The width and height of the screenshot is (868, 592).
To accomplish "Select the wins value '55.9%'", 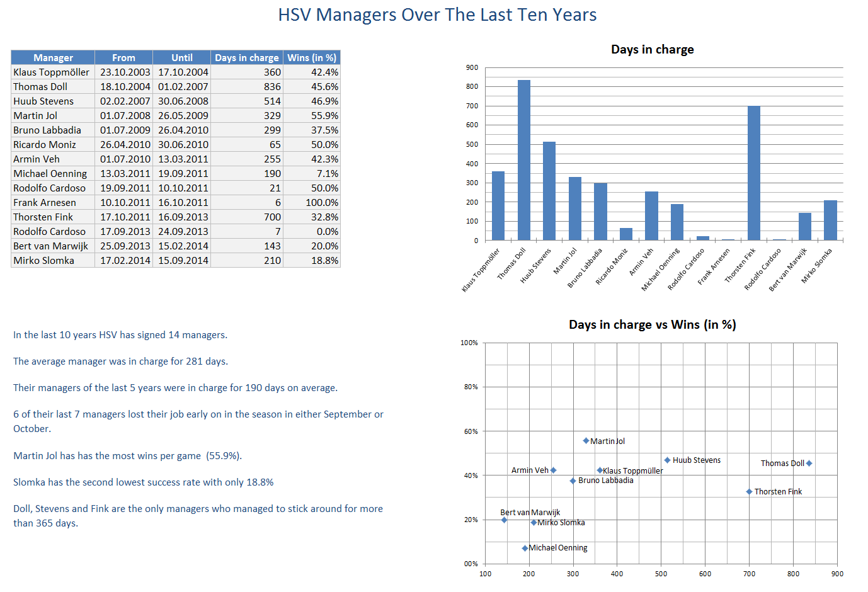I will pos(312,115).
